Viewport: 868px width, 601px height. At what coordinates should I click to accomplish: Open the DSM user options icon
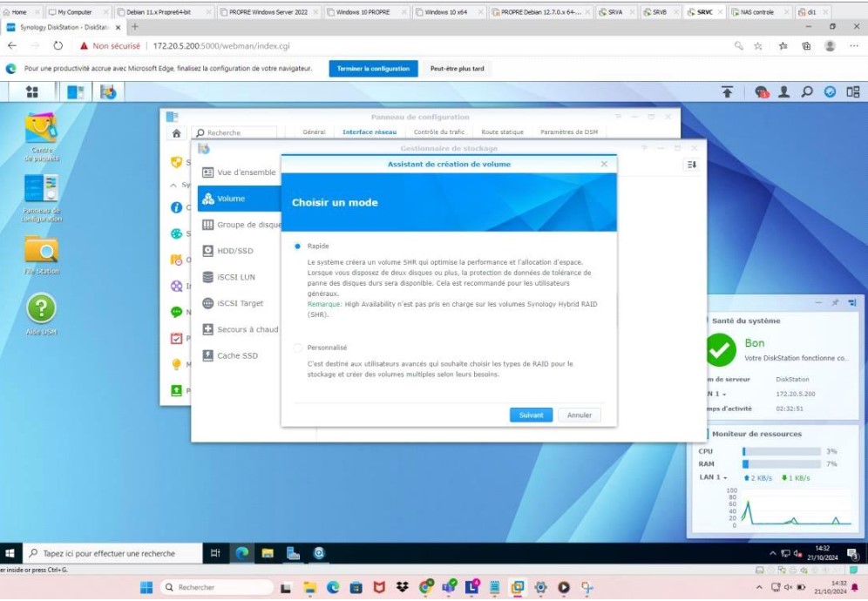(x=783, y=91)
